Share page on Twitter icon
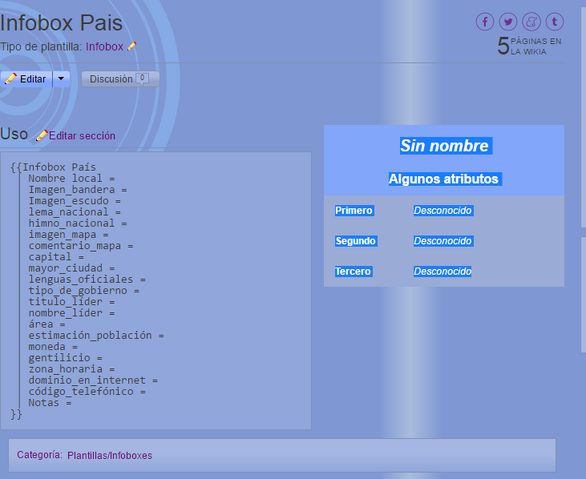This screenshot has width=586, height=479. [508, 22]
